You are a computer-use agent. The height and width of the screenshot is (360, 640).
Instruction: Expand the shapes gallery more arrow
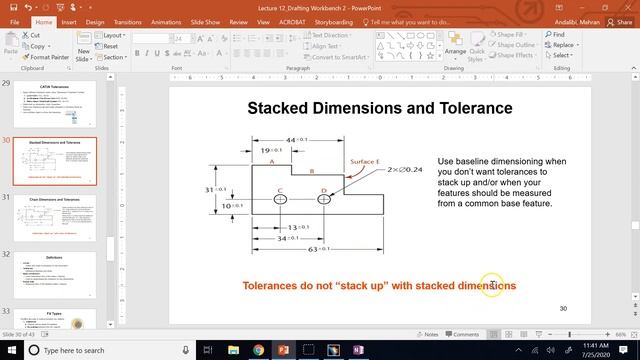click(x=440, y=56)
